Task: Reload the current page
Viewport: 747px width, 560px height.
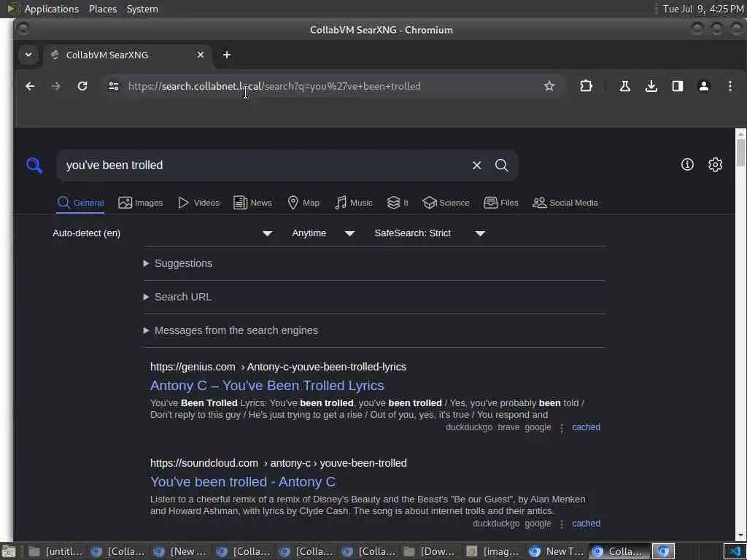Action: coord(82,86)
